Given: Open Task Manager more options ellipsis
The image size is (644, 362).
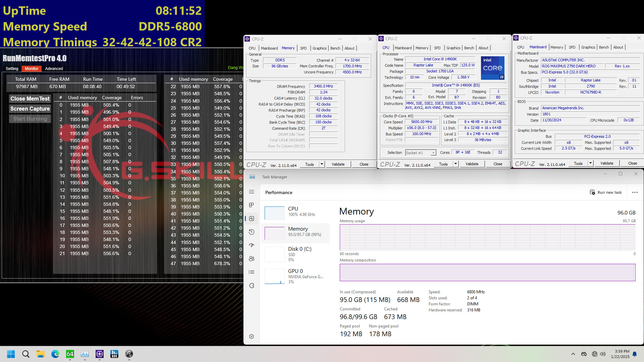Looking at the screenshot, I should pyautogui.click(x=635, y=192).
